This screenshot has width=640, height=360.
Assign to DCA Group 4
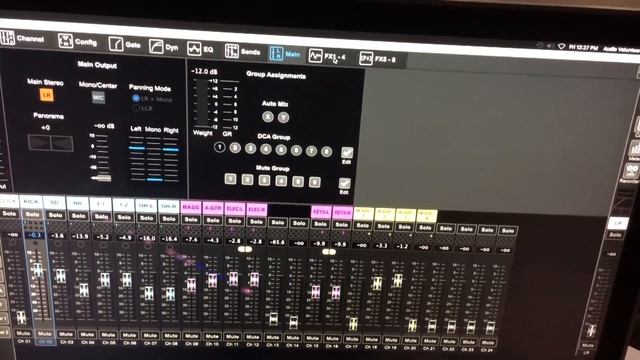pos(266,149)
